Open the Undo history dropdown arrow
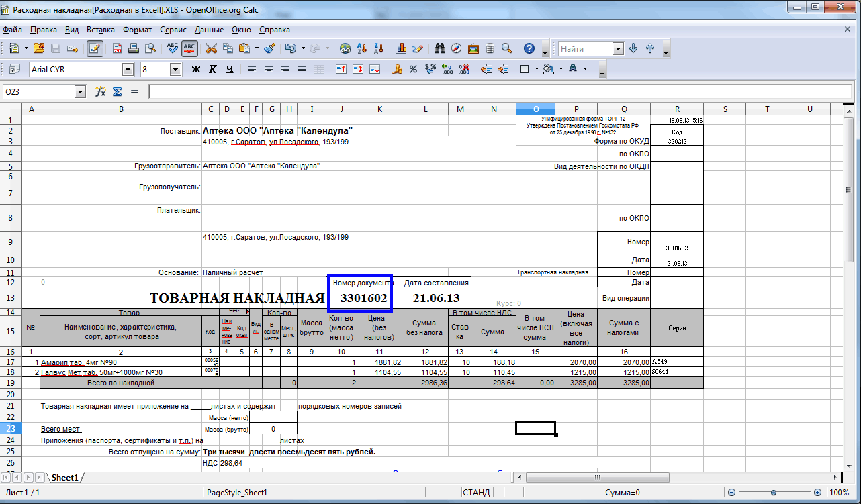The height and width of the screenshot is (504, 861). pyautogui.click(x=302, y=48)
